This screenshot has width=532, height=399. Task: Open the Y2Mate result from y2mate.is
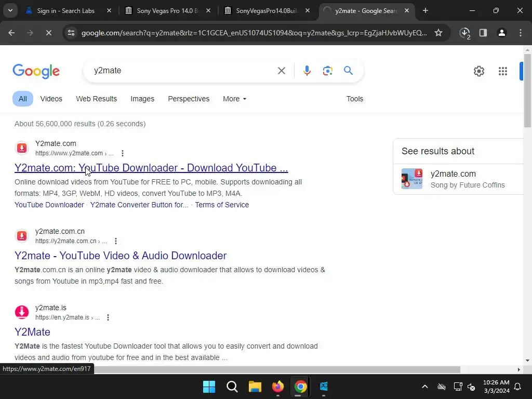pos(32,332)
